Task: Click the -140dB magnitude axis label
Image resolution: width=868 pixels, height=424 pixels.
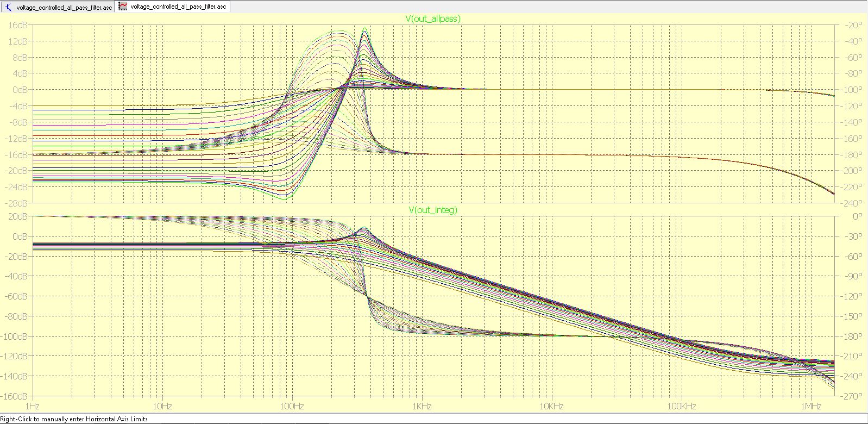Action: (x=15, y=376)
